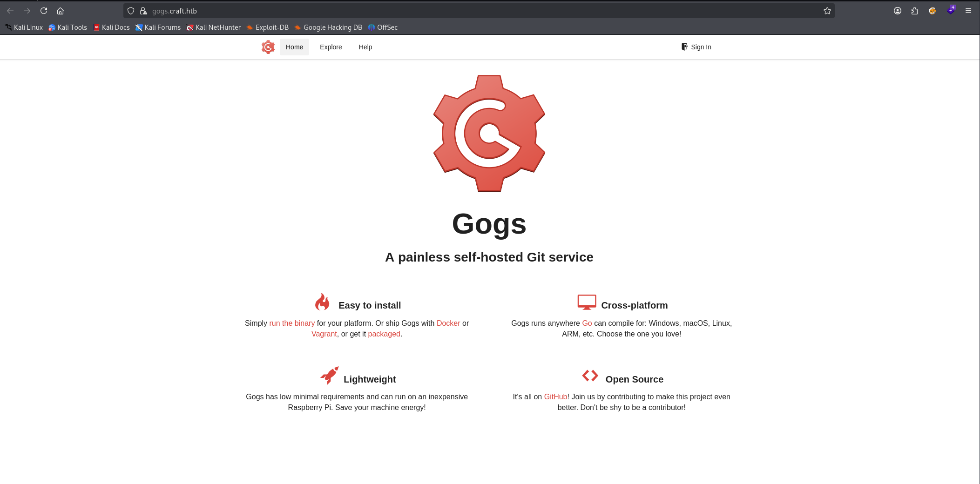Click the code brackets Open Source icon
The width and height of the screenshot is (980, 484).
click(x=590, y=375)
